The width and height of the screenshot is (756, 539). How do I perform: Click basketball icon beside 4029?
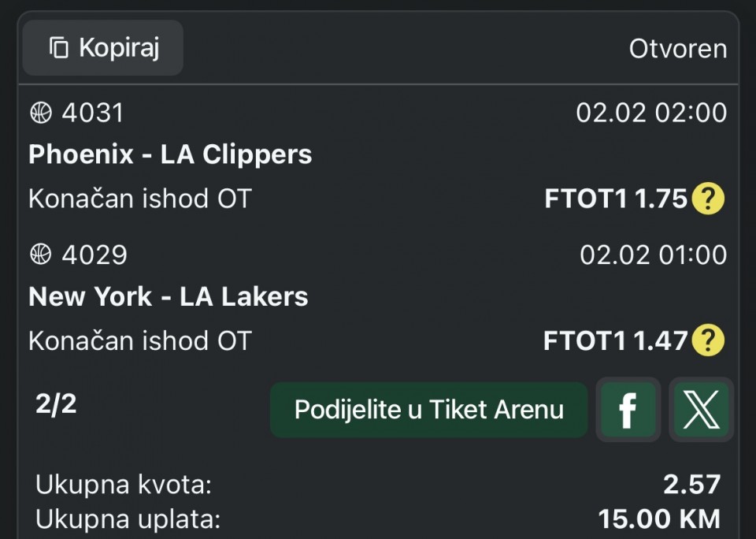click(x=40, y=255)
